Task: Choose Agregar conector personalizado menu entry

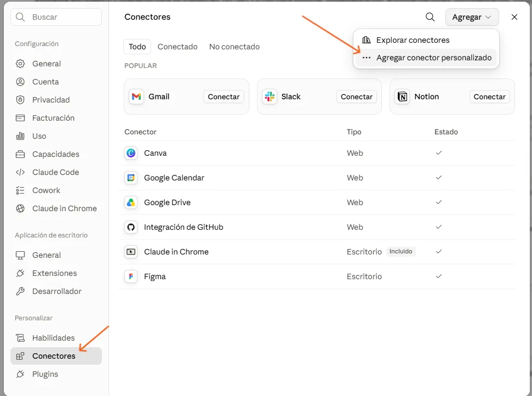Action: coord(426,58)
